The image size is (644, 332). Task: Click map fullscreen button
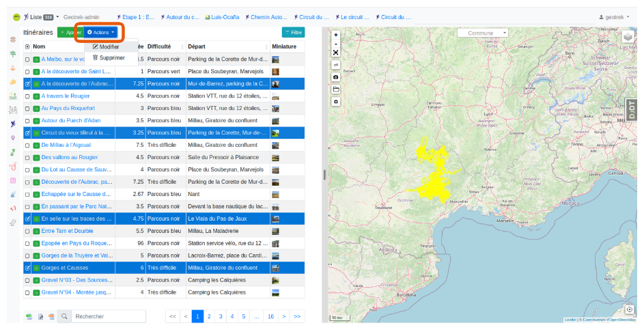coord(336,53)
